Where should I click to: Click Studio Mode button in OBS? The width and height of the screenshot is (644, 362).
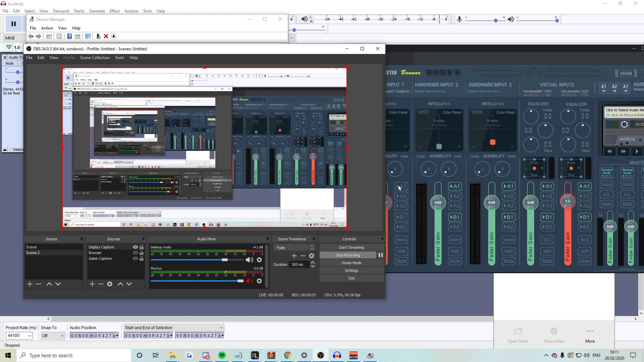[351, 263]
